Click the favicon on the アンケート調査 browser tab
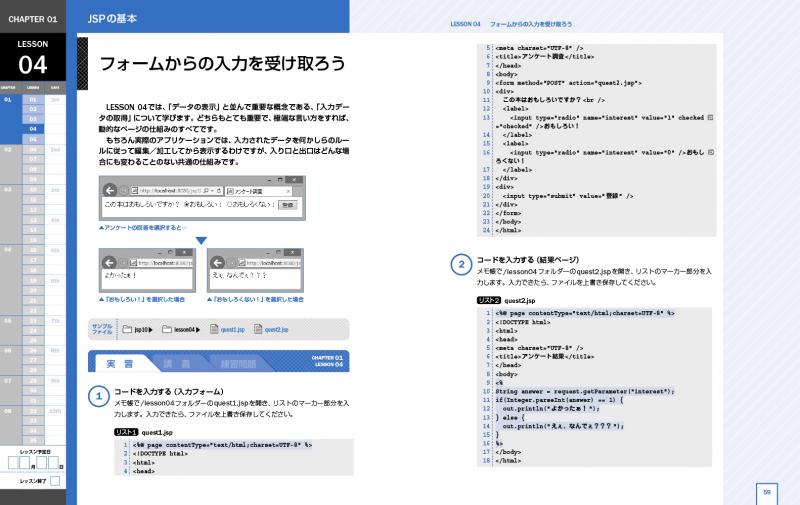Image resolution: width=800 pixels, height=505 pixels. [x=230, y=191]
